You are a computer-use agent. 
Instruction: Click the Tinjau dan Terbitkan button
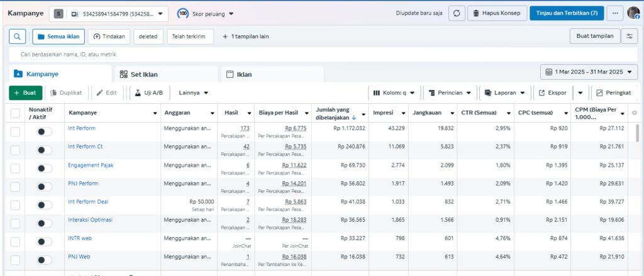[567, 13]
